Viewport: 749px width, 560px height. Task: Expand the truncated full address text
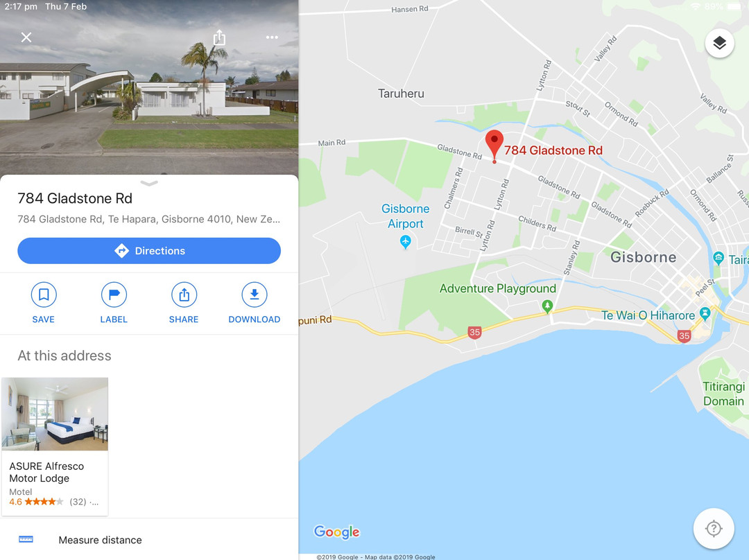tap(149, 219)
